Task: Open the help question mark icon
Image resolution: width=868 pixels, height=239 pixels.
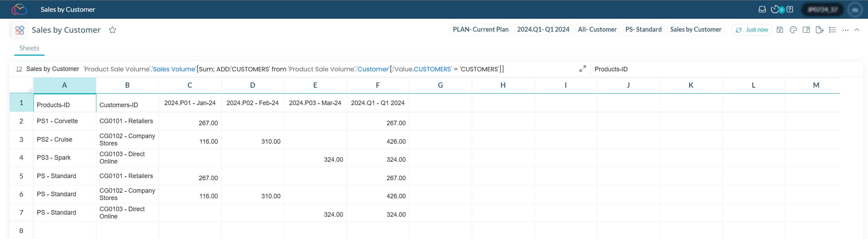Action: click(790, 9)
